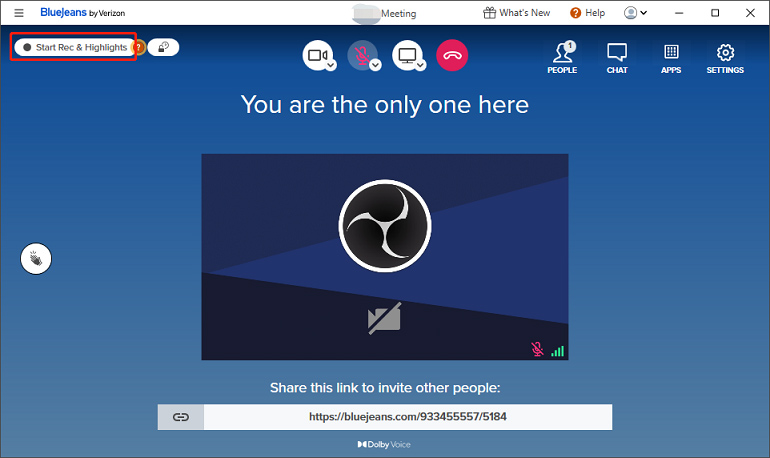Toggle the meeting lock icon
The height and width of the screenshot is (458, 770).
164,47
